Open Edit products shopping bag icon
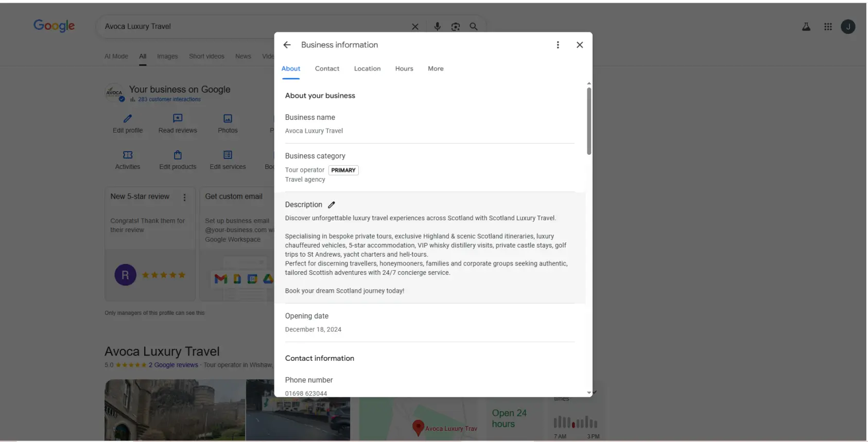The width and height of the screenshot is (868, 442). point(178,155)
